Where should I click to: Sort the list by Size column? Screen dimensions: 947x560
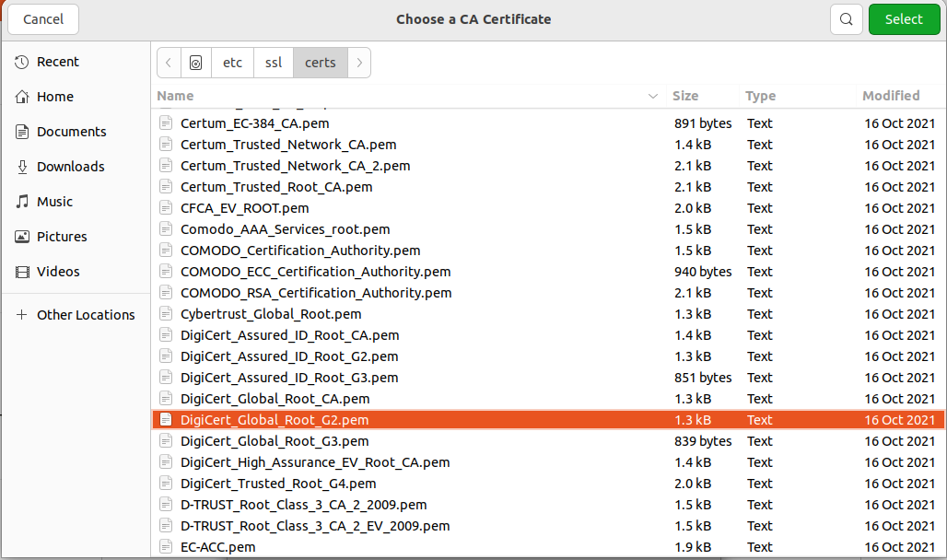click(685, 96)
